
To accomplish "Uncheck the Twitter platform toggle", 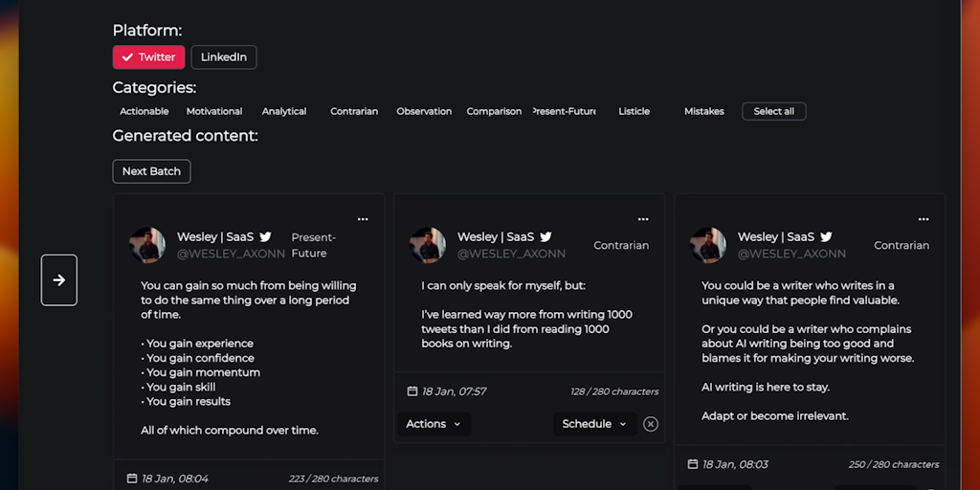I will click(x=148, y=57).
